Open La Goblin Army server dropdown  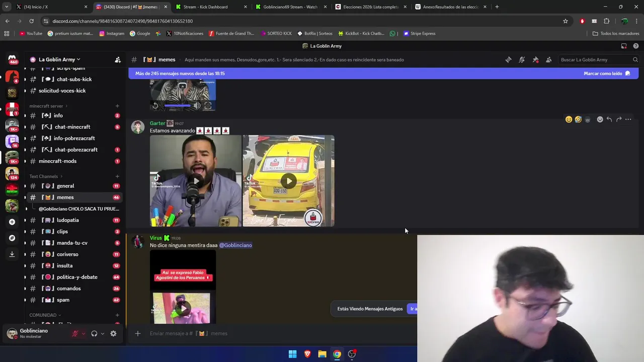58,59
